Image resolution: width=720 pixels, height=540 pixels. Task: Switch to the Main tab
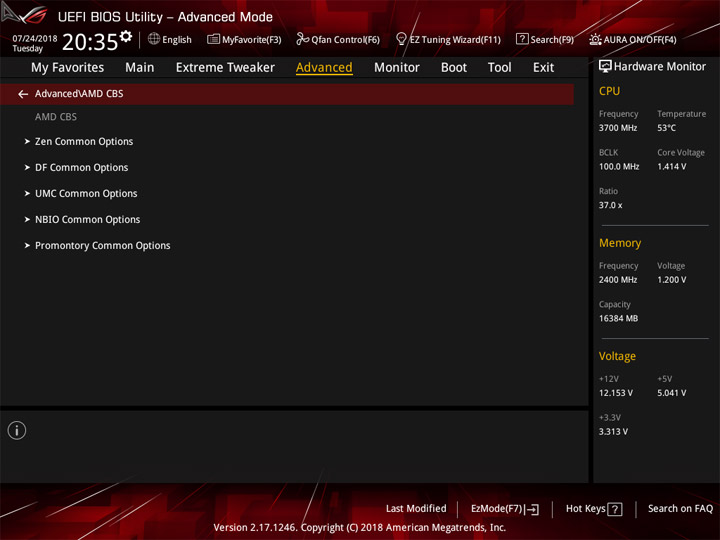click(x=140, y=68)
